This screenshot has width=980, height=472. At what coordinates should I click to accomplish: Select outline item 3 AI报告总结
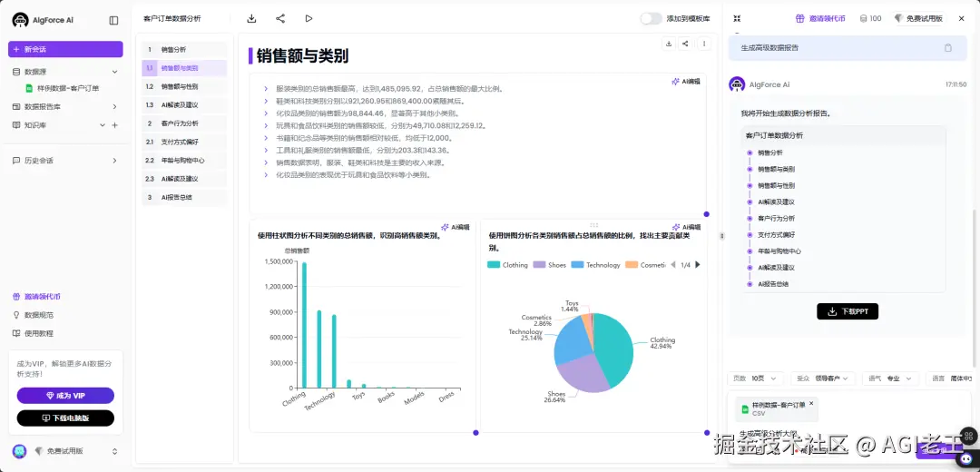pos(184,197)
